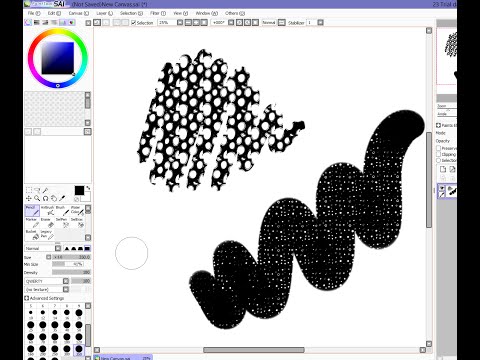Click the foreground black color swatch
Viewport: 480px width, 360px height.
coord(79,190)
